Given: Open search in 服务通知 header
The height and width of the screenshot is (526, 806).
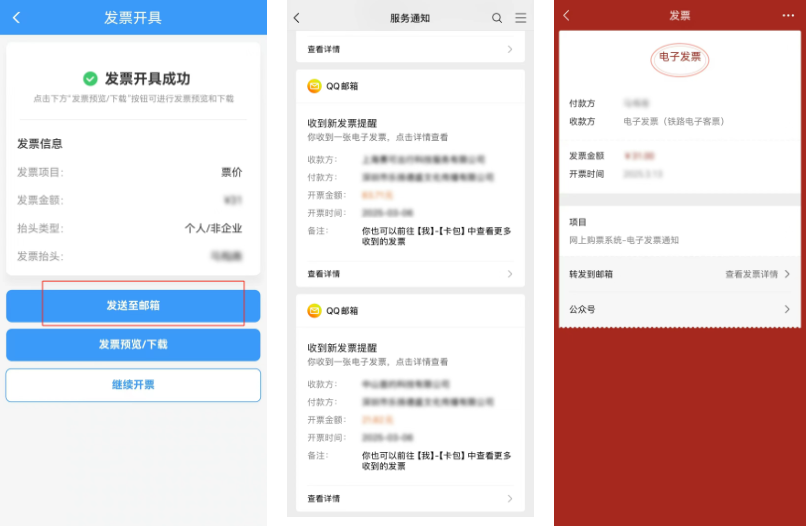Looking at the screenshot, I should (x=497, y=18).
